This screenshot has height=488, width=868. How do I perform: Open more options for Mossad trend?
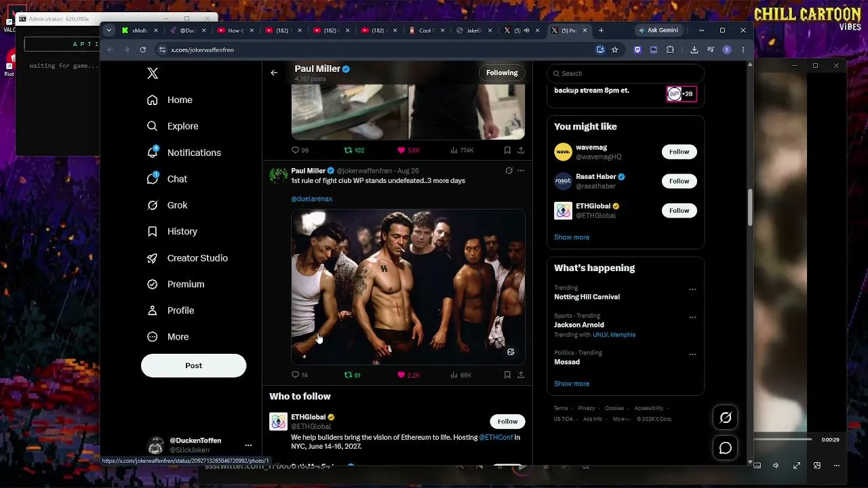(x=692, y=354)
